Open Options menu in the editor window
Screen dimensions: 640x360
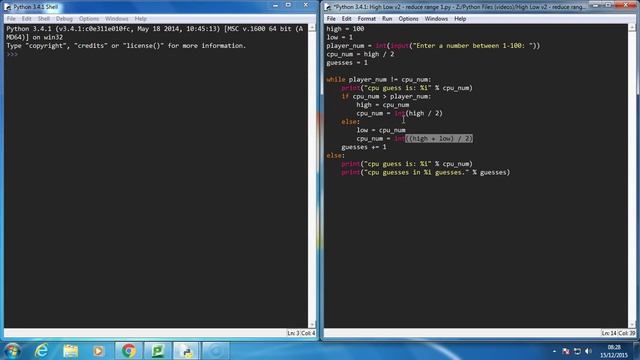tap(409, 19)
